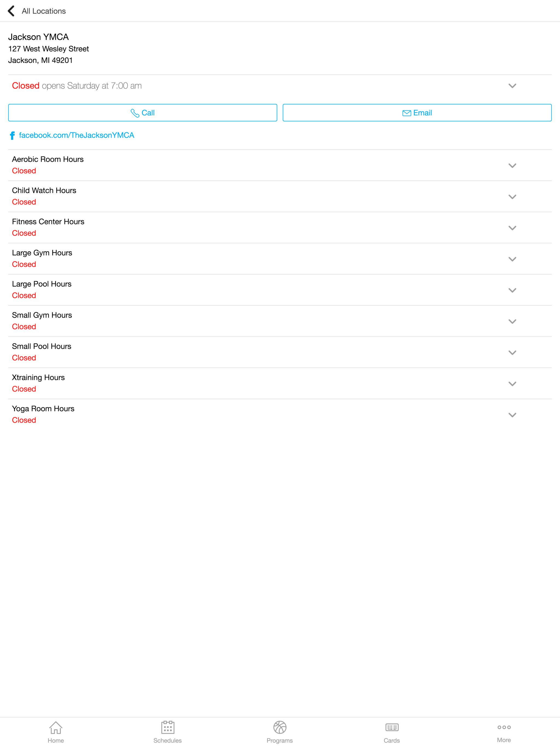Screen dimensions: 560x747
Task: Select the Aerobic Room Hours title
Action: tap(48, 159)
